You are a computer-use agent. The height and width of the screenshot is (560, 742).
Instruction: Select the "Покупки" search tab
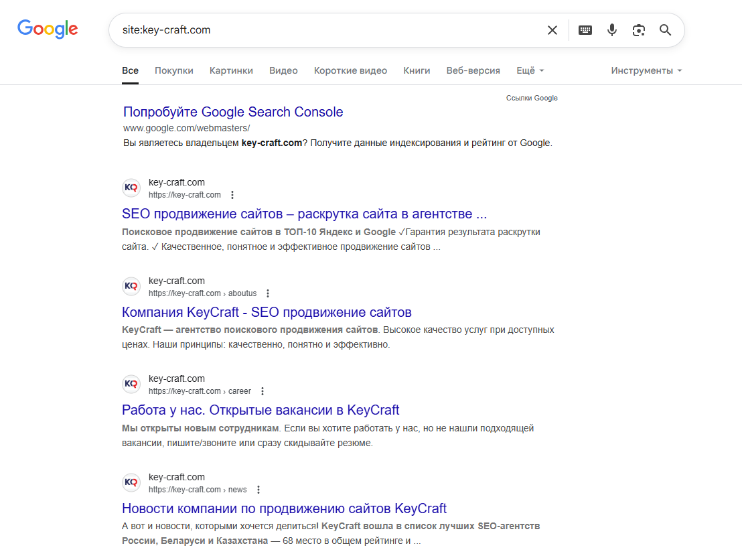point(174,70)
